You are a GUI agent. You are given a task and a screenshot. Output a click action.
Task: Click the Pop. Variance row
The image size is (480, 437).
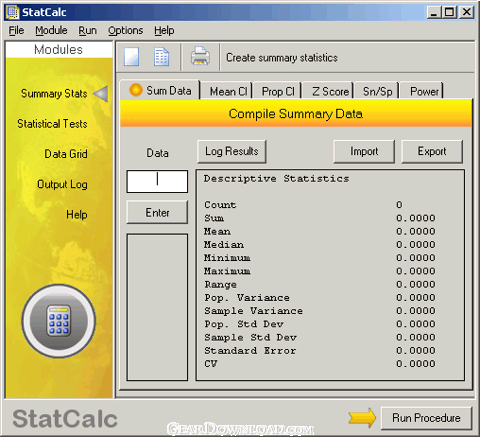tap(320, 297)
